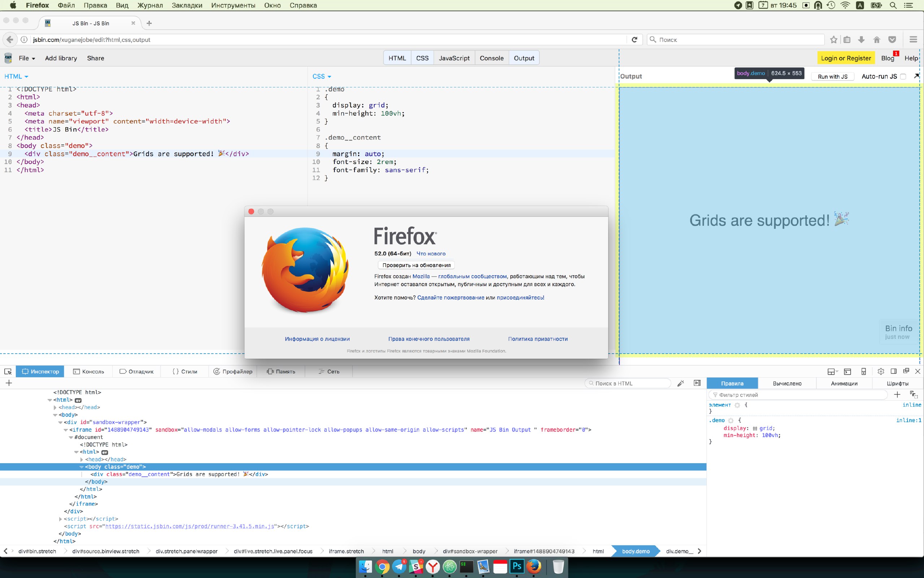Open the split console icon in devtools
Viewport: 924px width, 578px height.
pyautogui.click(x=847, y=371)
